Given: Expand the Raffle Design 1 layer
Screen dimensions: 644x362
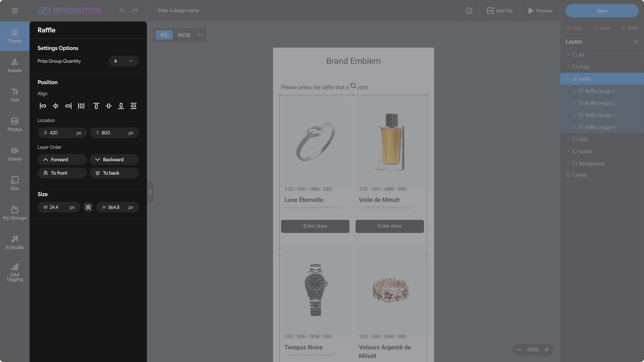Looking at the screenshot, I should [x=574, y=91].
